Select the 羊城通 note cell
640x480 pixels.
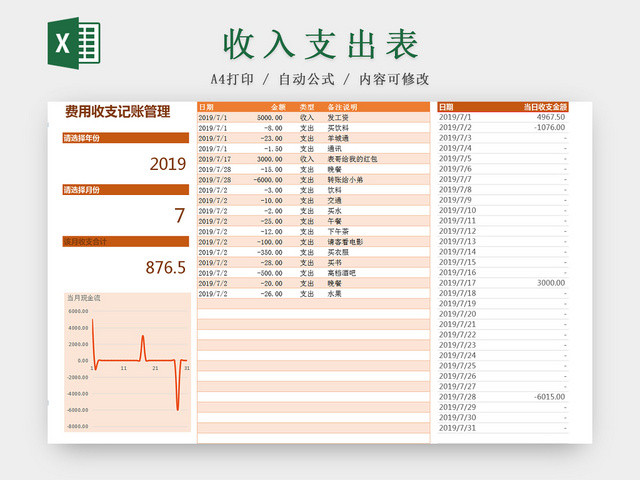click(338, 138)
